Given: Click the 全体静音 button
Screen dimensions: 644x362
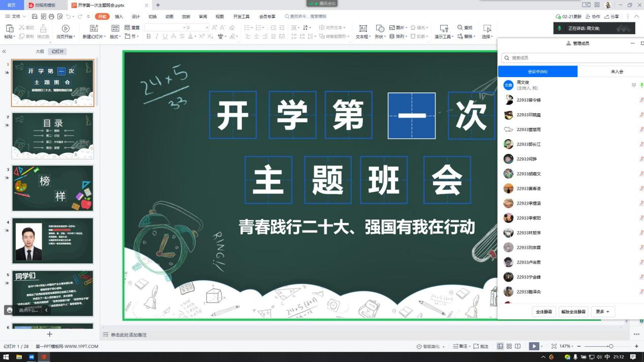Looking at the screenshot, I should pos(544,312).
